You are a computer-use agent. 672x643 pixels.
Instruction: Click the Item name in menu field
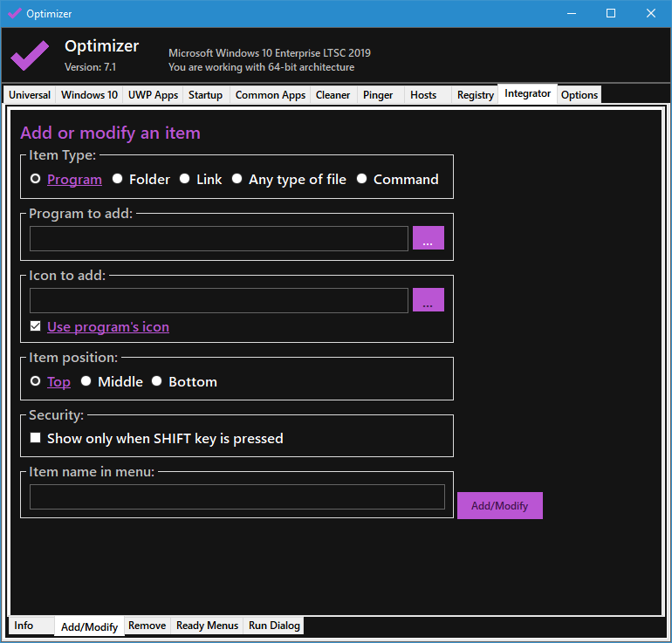pyautogui.click(x=237, y=496)
